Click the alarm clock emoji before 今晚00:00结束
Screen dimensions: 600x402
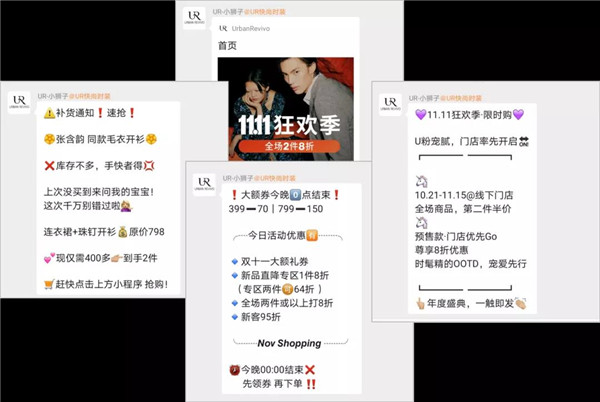[234, 370]
